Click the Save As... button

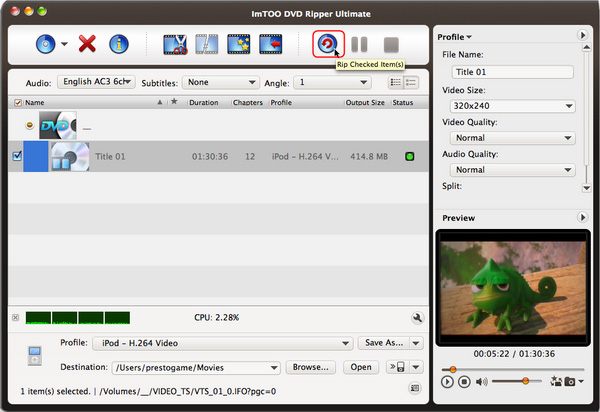click(384, 343)
